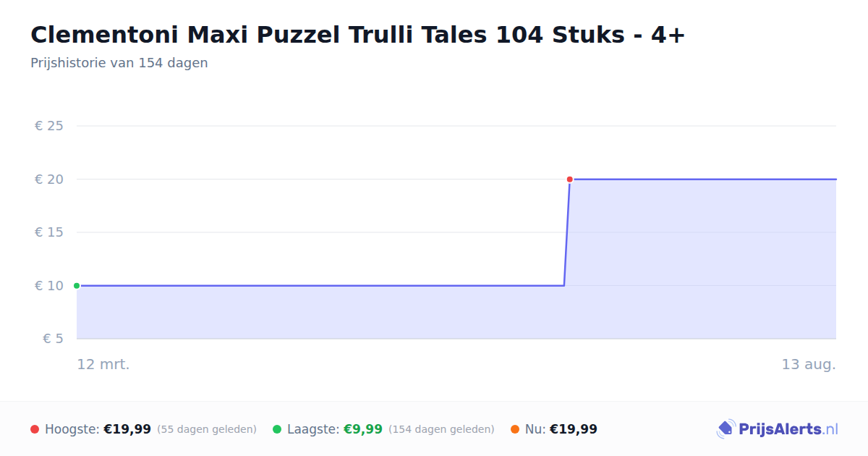Open the PrijsAlerts.nl brand link
This screenshot has height=456, width=868.
point(777,429)
